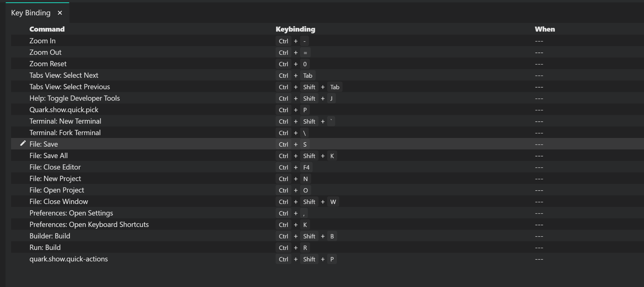Select Terminal: New Terminal row
The height and width of the screenshot is (287, 644).
[x=327, y=121]
